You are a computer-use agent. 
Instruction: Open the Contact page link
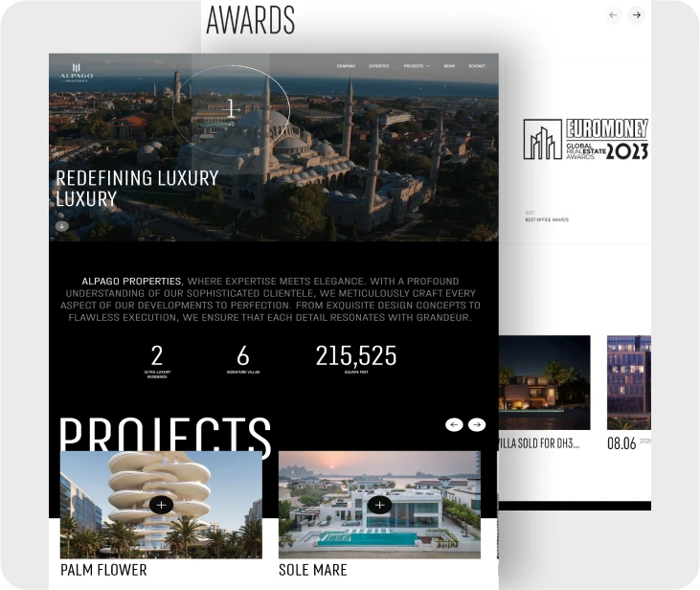point(477,66)
